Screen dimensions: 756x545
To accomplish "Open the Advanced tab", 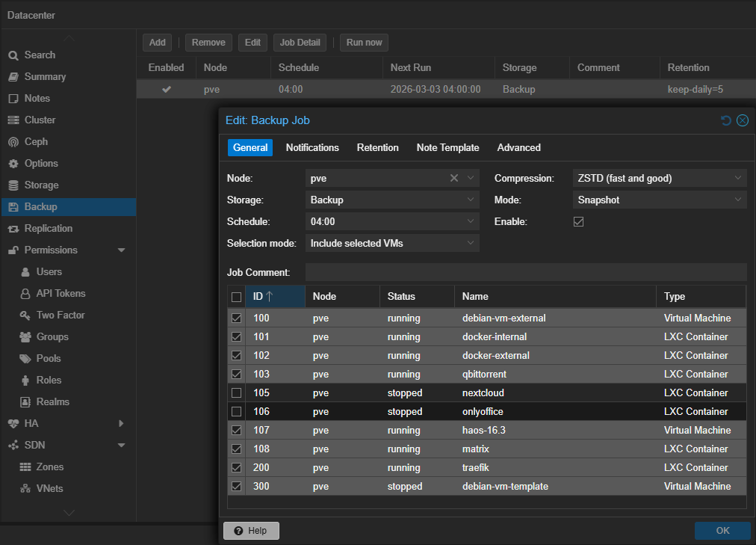I will click(x=518, y=148).
